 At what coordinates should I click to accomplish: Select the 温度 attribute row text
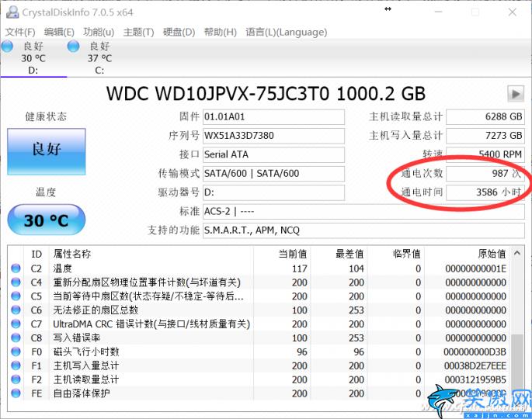(62, 268)
